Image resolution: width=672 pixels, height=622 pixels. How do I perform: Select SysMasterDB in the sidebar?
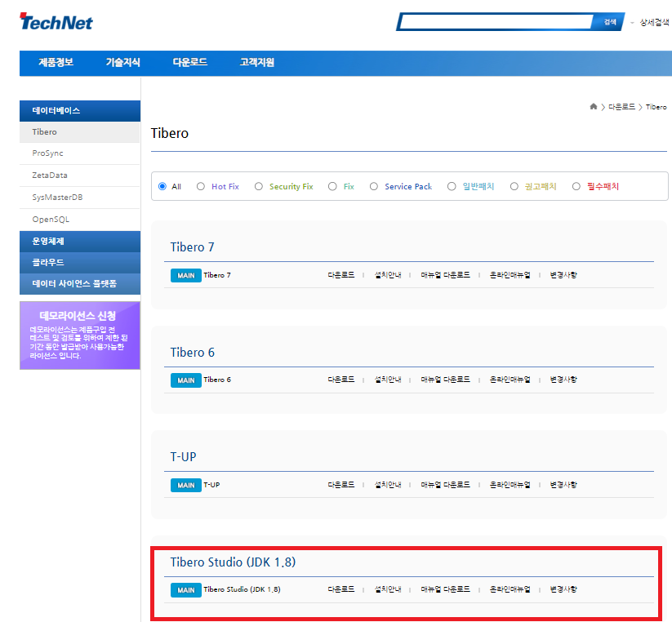[x=80, y=198]
